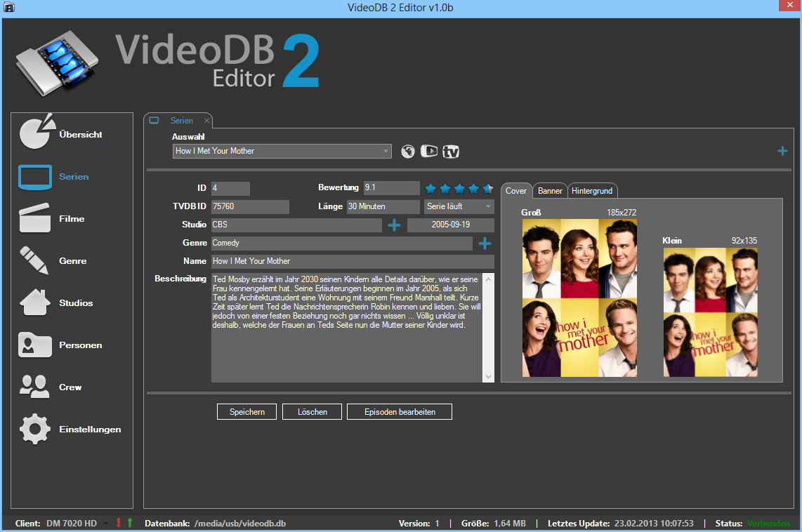Click the date field 2005-09-19

[x=451, y=225]
